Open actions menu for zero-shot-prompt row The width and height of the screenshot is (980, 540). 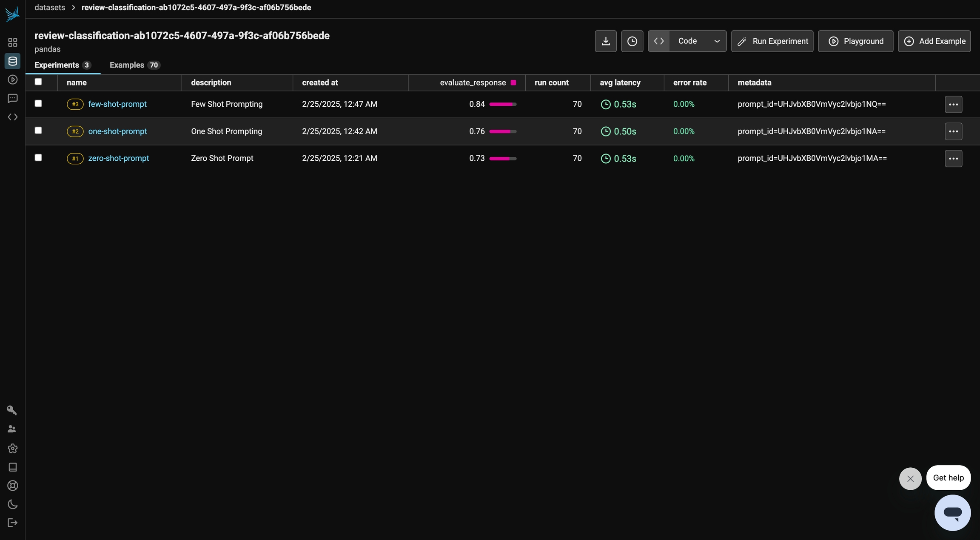pyautogui.click(x=953, y=159)
